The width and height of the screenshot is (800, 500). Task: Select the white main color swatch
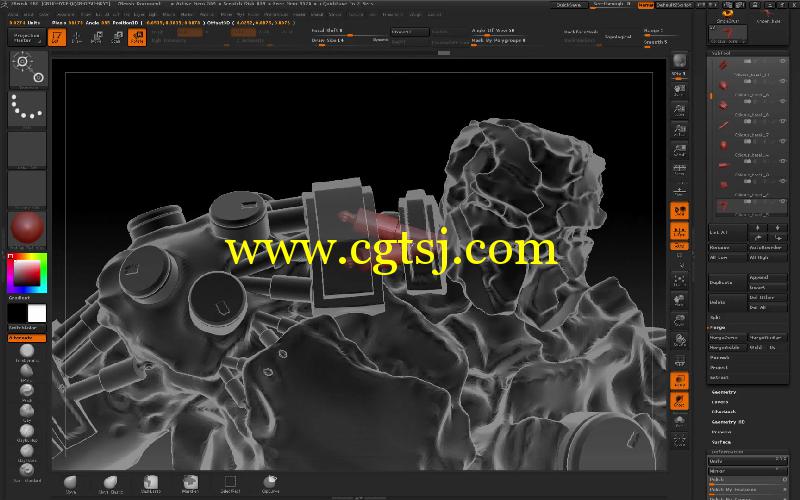pyautogui.click(x=37, y=313)
